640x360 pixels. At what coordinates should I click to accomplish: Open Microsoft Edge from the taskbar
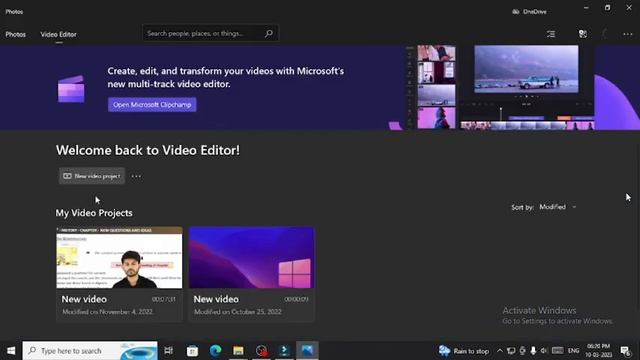click(215, 351)
